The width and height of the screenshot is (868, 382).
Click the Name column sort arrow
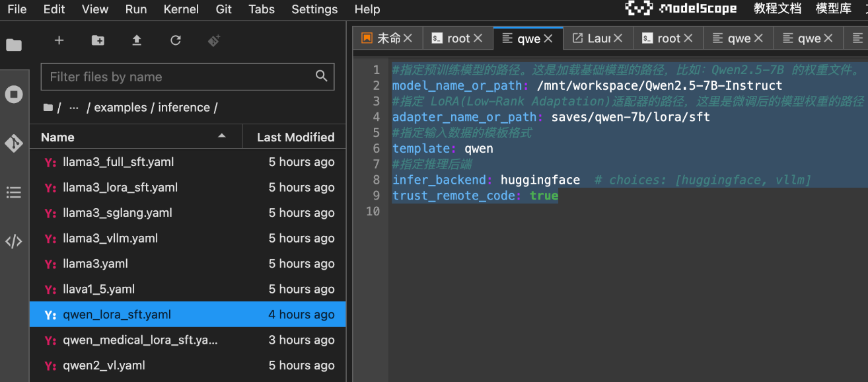pyautogui.click(x=222, y=135)
